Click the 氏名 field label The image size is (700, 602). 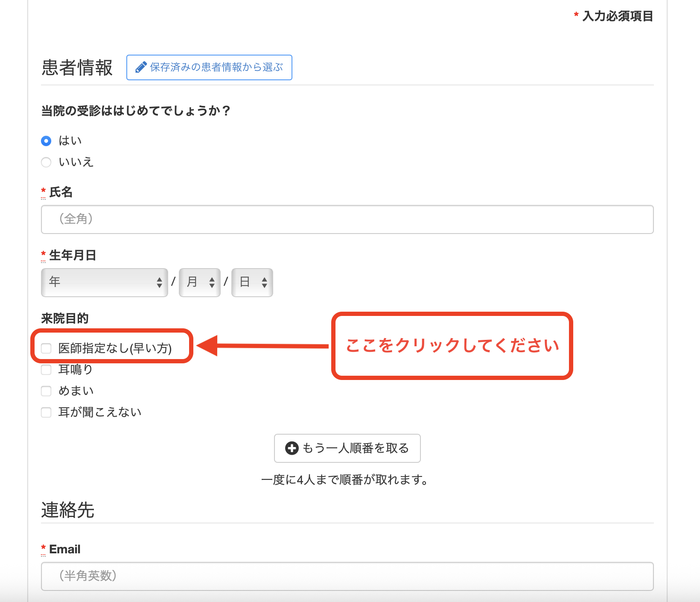pyautogui.click(x=61, y=193)
